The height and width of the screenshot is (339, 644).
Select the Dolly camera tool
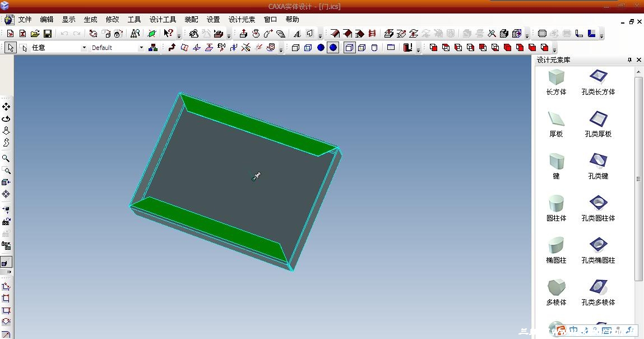point(6,131)
